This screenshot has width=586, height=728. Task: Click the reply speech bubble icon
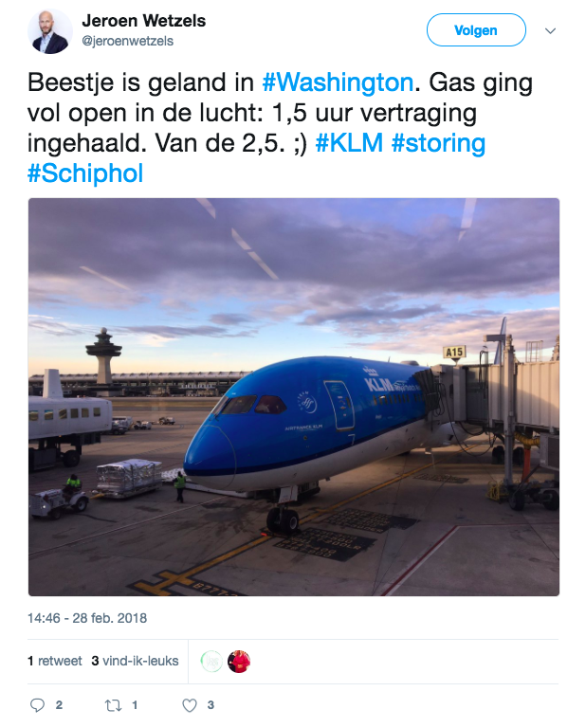point(37,705)
